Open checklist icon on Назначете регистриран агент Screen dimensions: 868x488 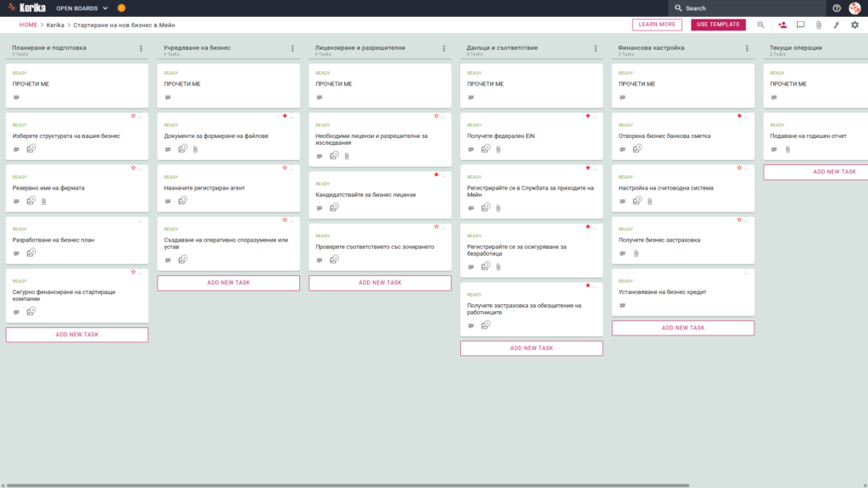point(183,201)
